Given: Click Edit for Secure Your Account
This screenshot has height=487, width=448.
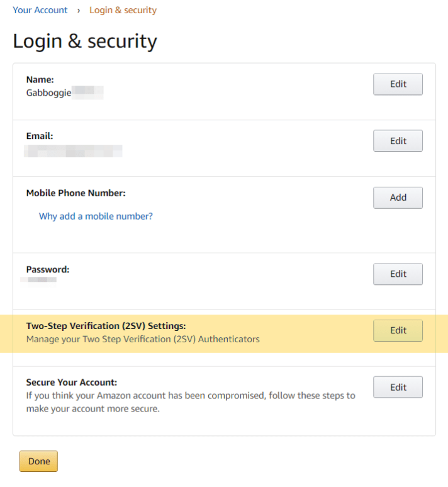Looking at the screenshot, I should [398, 388].
